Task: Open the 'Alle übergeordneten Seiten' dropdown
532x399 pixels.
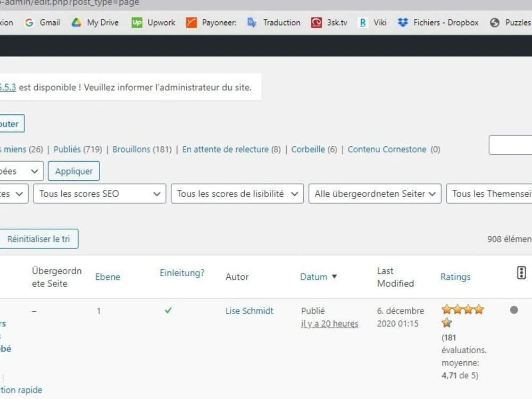Action: (x=375, y=194)
